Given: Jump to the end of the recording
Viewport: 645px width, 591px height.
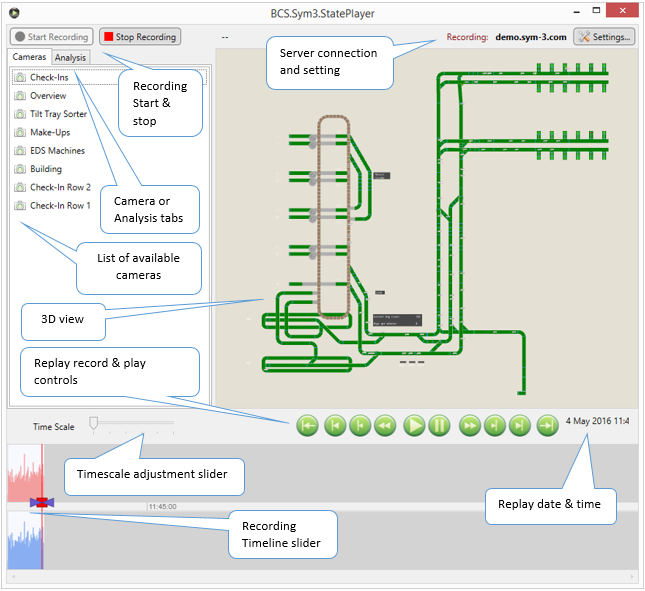Looking at the screenshot, I should (x=547, y=426).
